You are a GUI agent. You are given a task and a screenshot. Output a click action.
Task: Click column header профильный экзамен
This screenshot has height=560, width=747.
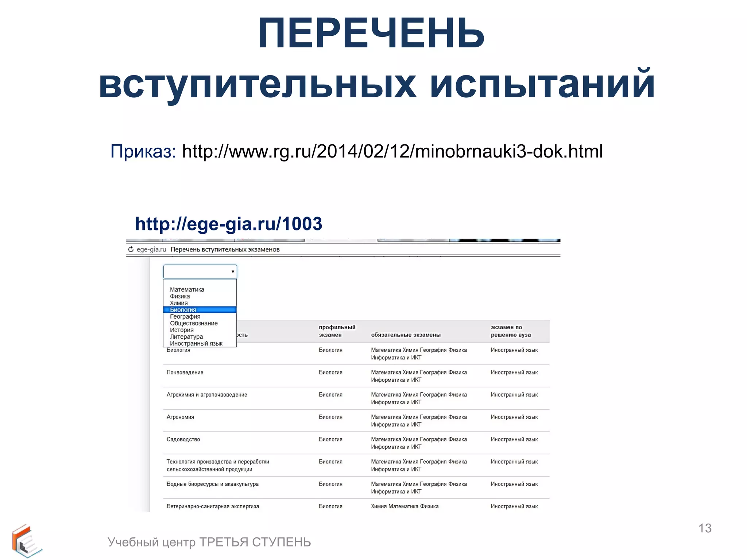point(337,331)
